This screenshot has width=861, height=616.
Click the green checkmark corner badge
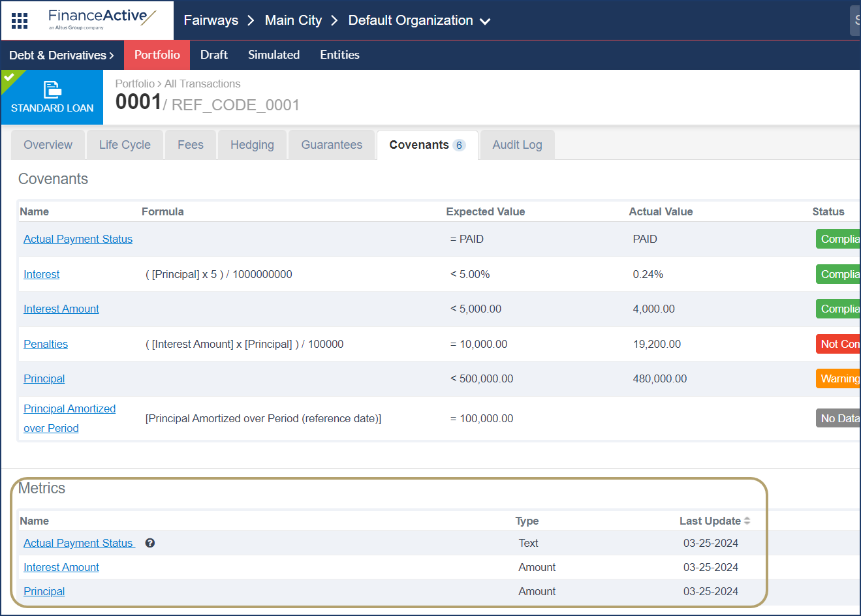point(9,77)
